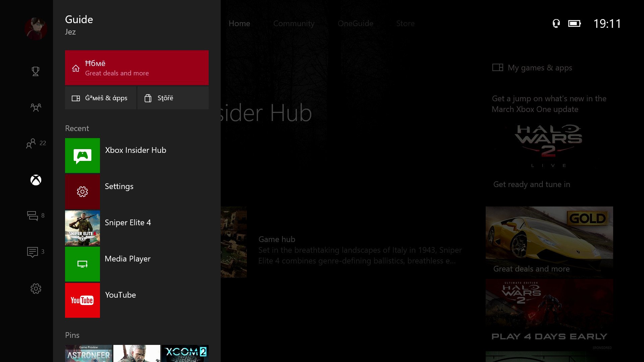Switch to the OneGuide tab
This screenshot has width=644, height=362.
tap(355, 23)
